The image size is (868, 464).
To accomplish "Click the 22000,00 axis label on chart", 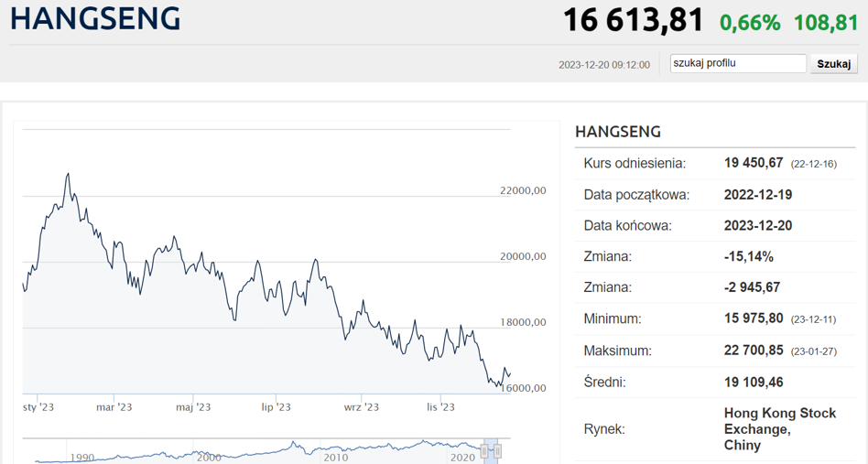I will tap(523, 190).
